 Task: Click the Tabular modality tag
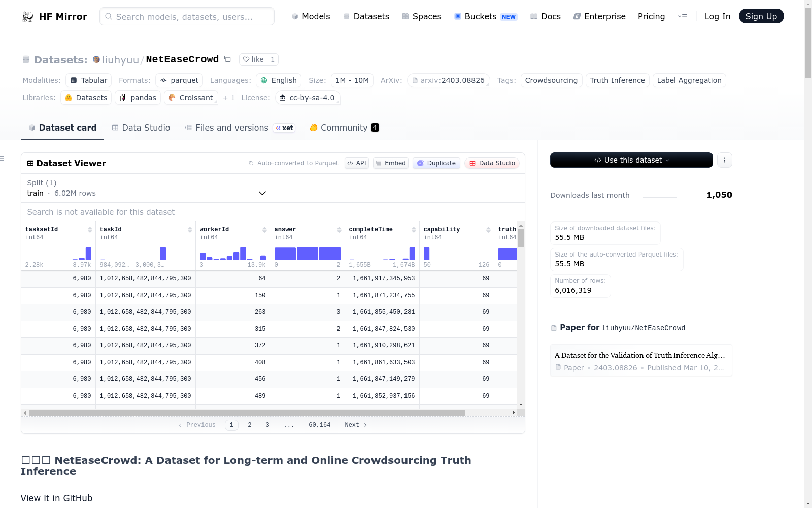(x=88, y=80)
